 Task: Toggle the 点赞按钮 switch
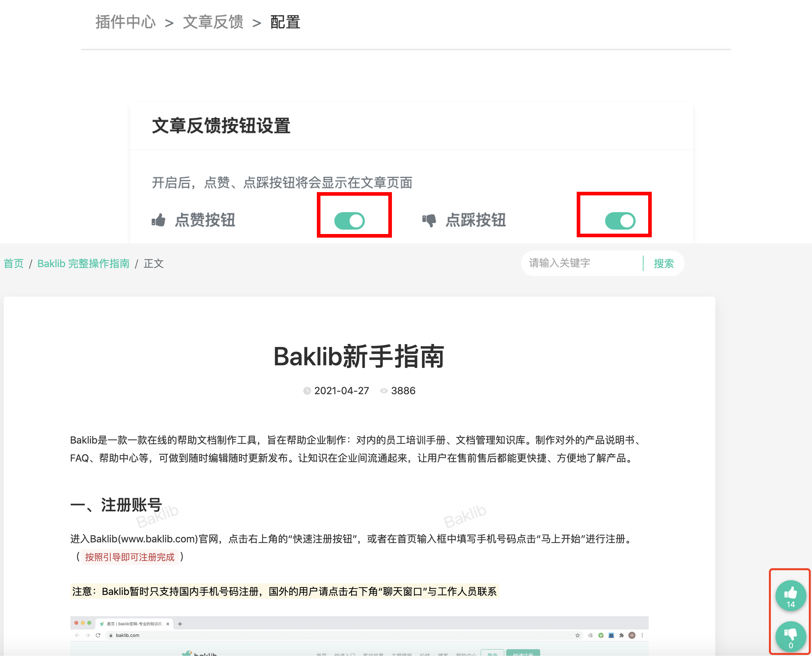(349, 221)
